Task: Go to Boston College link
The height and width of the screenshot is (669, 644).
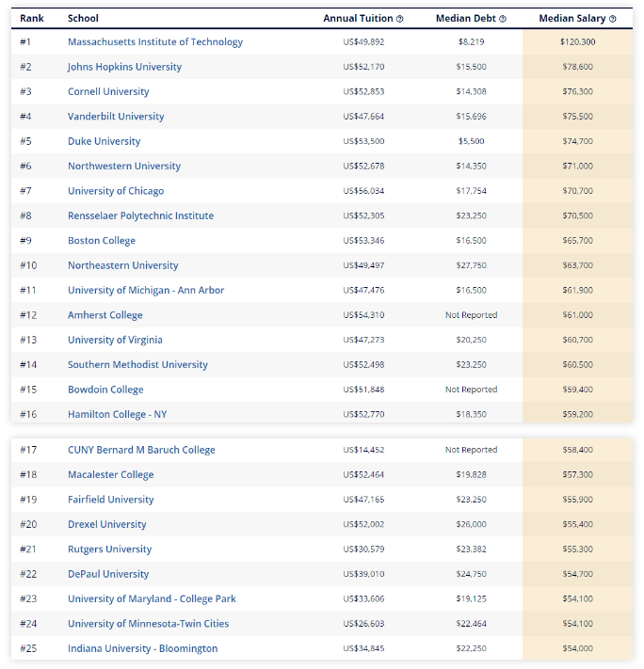Action: [102, 240]
